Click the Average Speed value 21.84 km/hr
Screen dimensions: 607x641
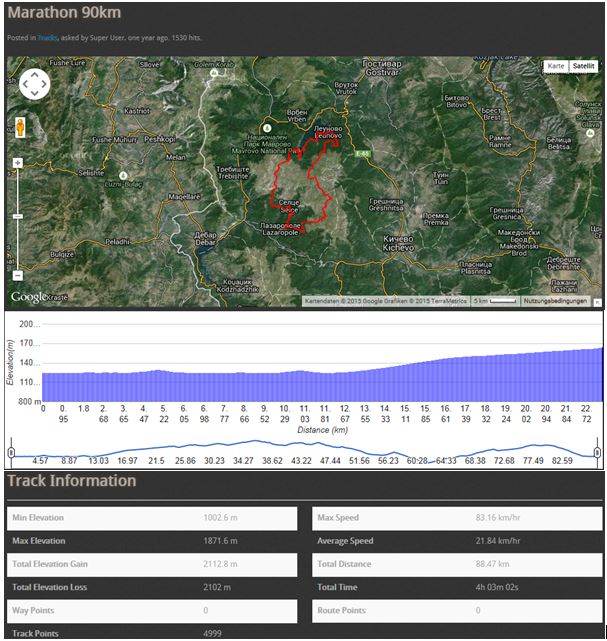point(498,541)
